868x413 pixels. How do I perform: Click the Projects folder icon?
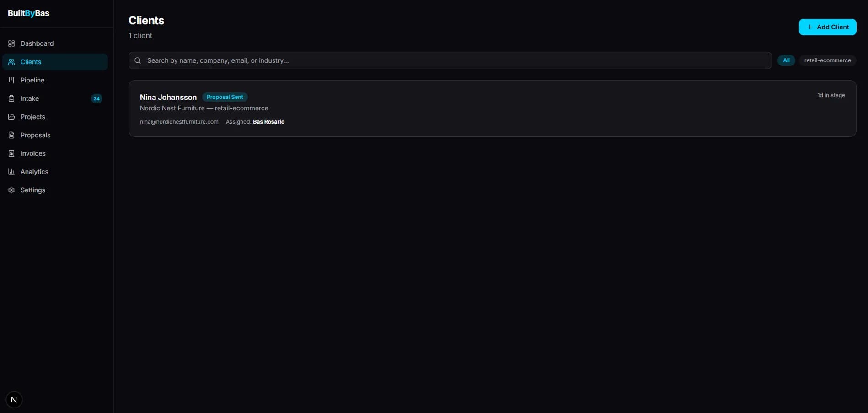[x=11, y=117]
